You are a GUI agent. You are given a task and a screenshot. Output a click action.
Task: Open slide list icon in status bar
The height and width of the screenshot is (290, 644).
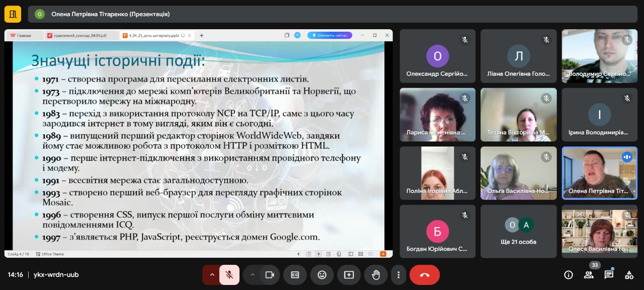308,254
